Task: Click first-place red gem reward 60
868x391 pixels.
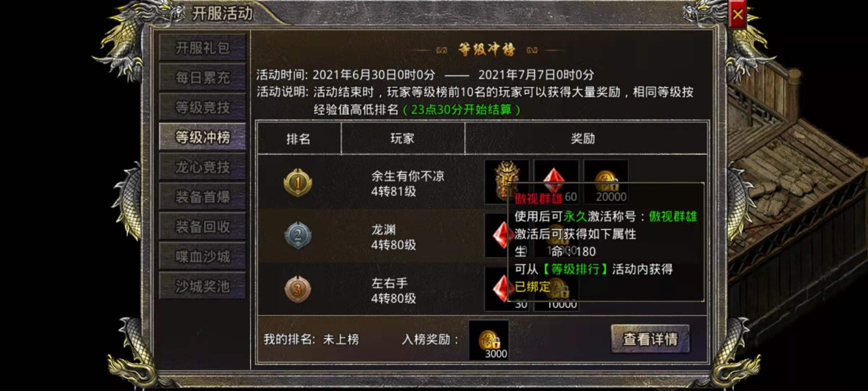Action: [x=556, y=182]
